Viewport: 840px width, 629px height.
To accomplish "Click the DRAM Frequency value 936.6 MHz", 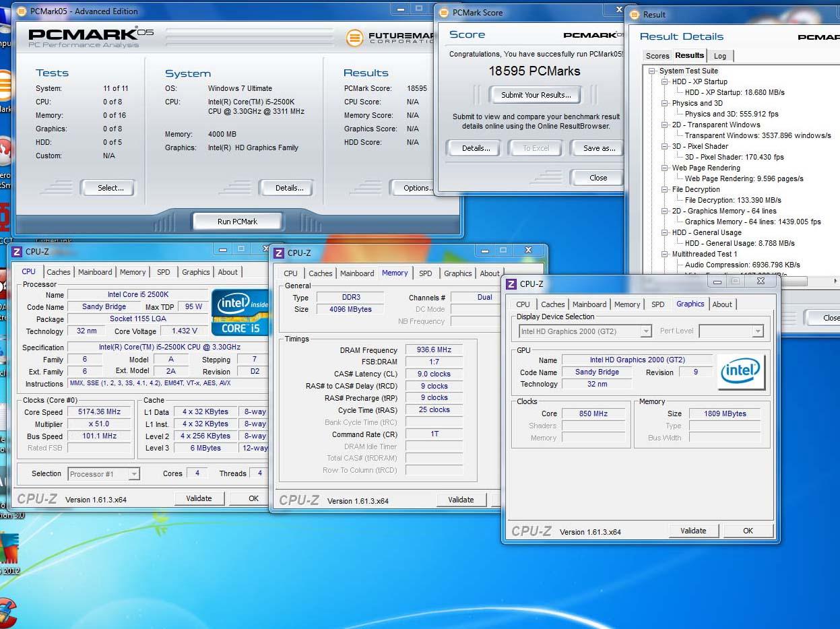I will pyautogui.click(x=434, y=350).
